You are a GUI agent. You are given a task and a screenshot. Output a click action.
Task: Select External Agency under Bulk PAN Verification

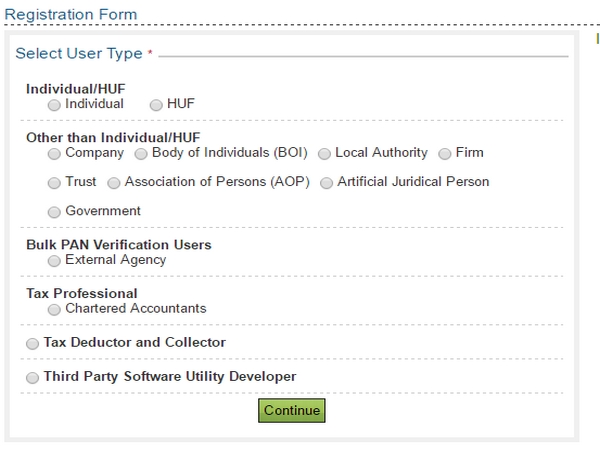54,261
